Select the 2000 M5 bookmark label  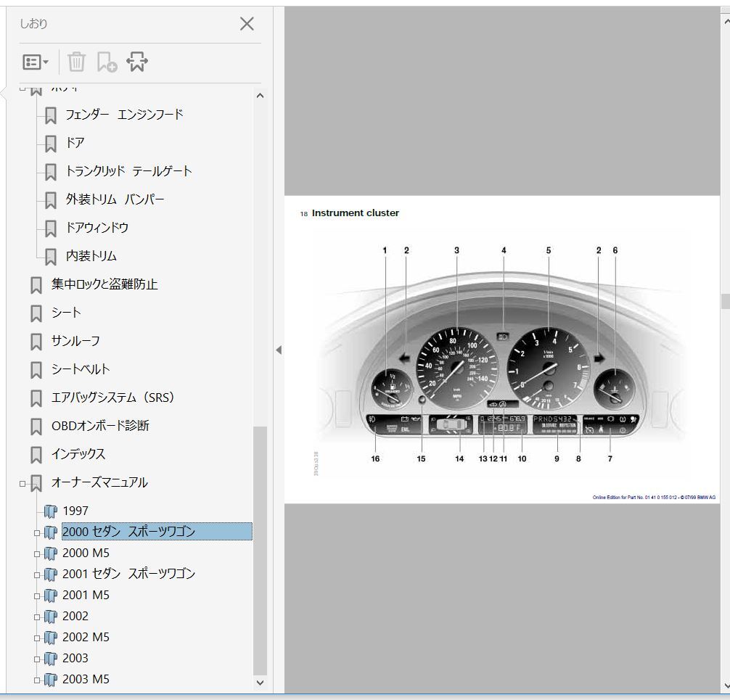86,553
